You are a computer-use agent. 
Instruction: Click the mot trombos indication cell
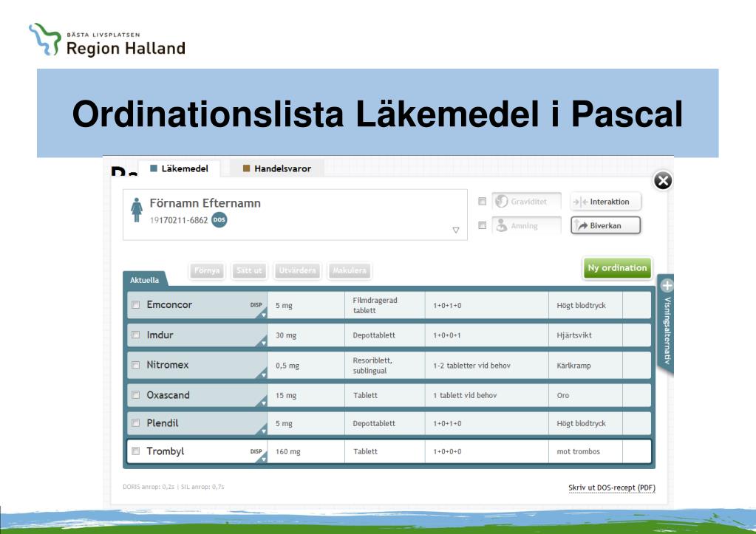click(585, 451)
